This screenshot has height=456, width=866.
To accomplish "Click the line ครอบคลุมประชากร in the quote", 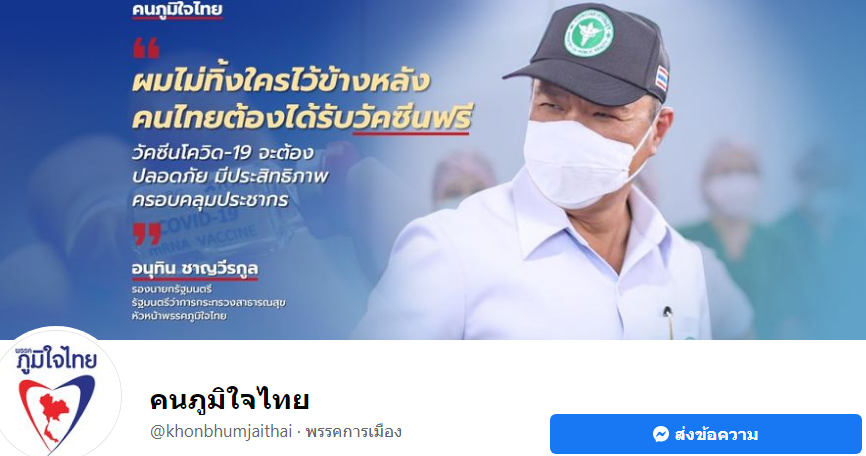I will [210, 200].
